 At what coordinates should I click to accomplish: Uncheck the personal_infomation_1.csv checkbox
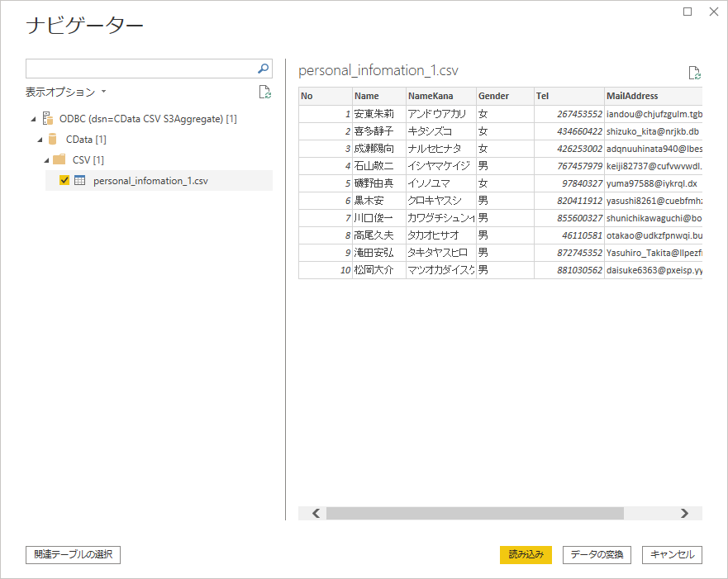[x=65, y=180]
